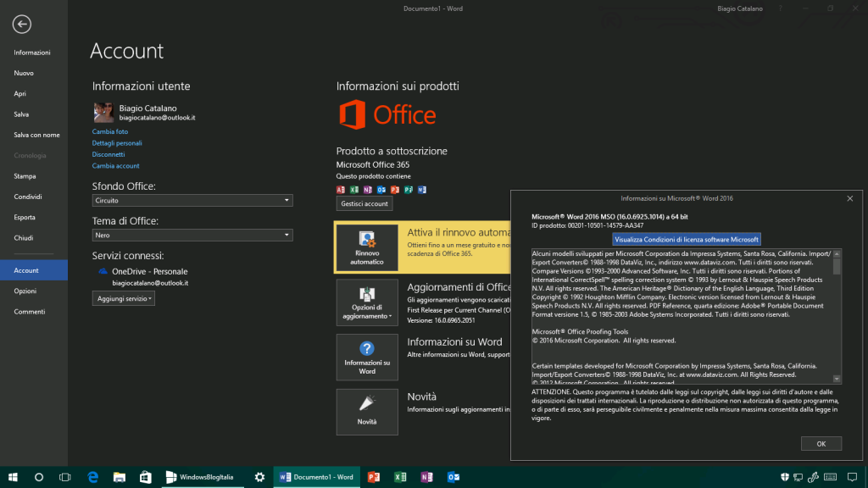This screenshot has width=868, height=488.
Task: Click Visualizza Condizioni di licenza software Microsoft
Action: click(x=687, y=240)
